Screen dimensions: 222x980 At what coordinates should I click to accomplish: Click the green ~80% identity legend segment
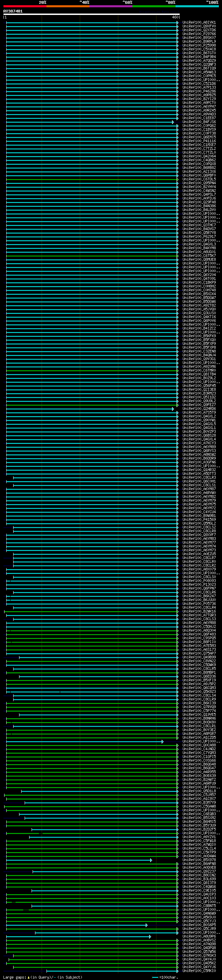(x=154, y=7)
